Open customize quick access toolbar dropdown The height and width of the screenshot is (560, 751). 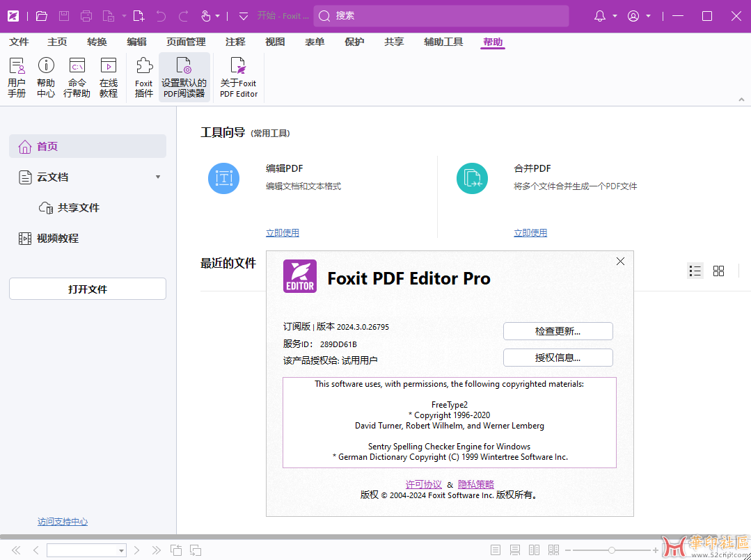[244, 16]
